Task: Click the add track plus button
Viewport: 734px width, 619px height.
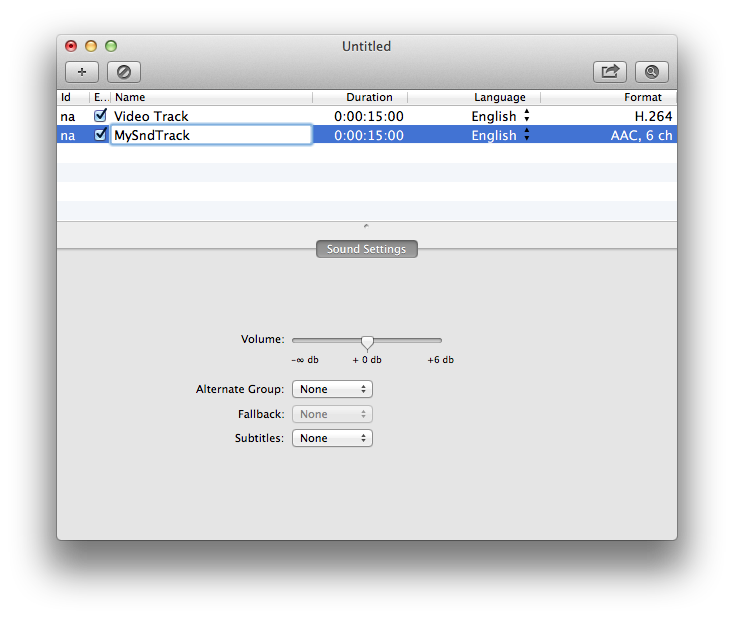Action: coord(82,72)
